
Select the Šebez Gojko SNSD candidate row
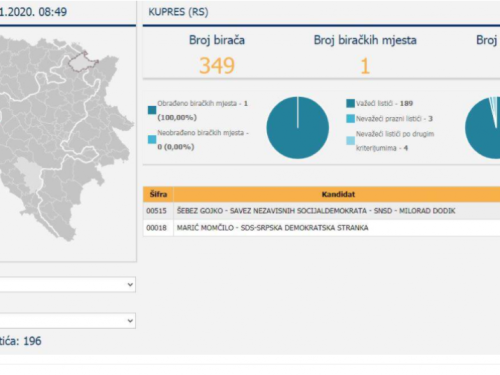coord(322,211)
